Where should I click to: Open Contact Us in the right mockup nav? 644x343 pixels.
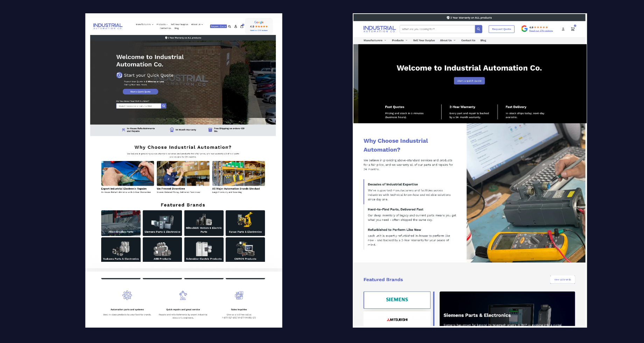click(468, 40)
